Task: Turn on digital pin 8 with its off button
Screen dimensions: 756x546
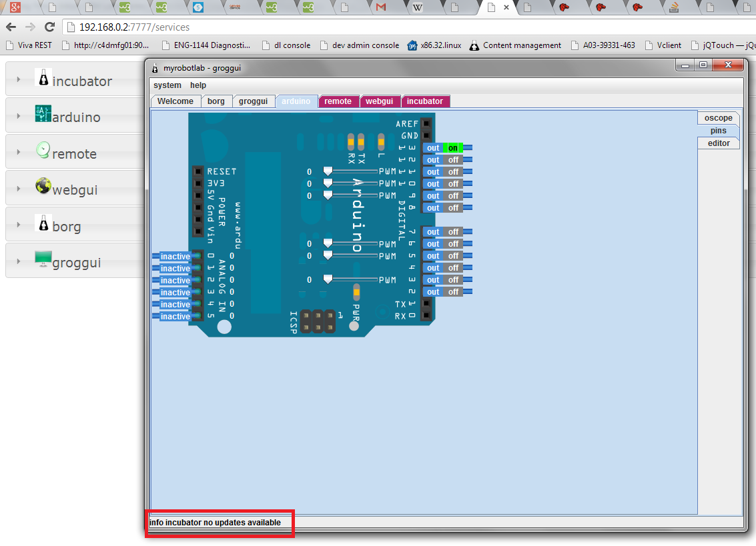Action: (x=453, y=208)
